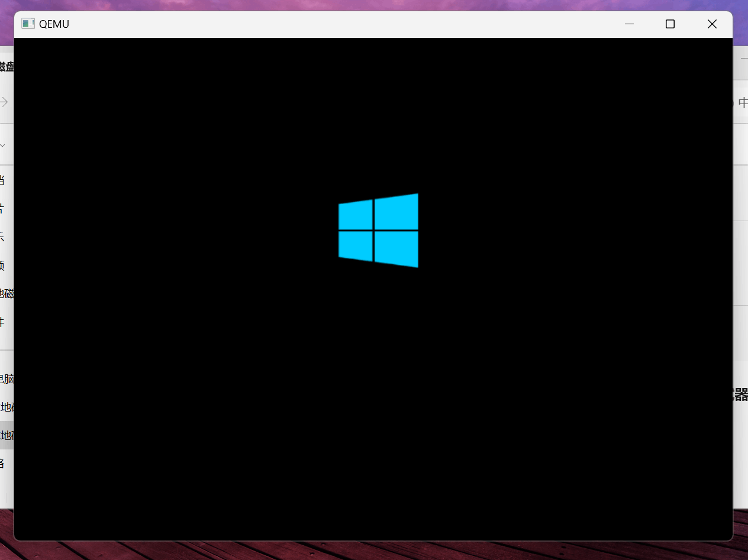Maximize the QEMU window
This screenshot has width=748, height=560.
click(670, 24)
